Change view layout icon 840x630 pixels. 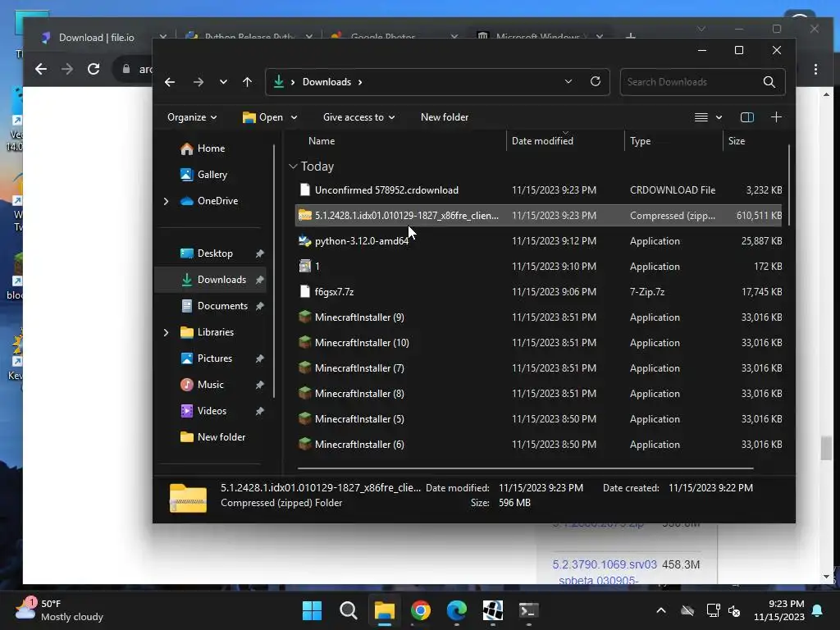701,117
